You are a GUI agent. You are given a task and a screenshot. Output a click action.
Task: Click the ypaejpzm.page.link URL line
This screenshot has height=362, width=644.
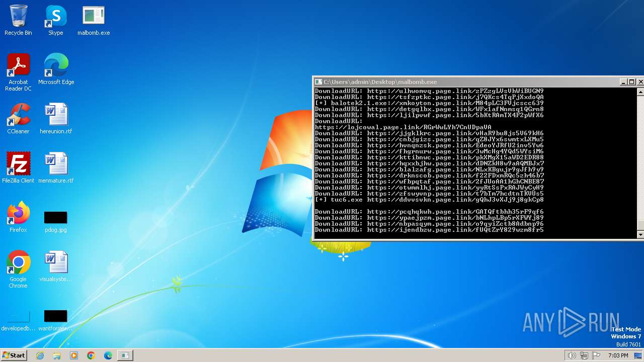tap(429, 218)
